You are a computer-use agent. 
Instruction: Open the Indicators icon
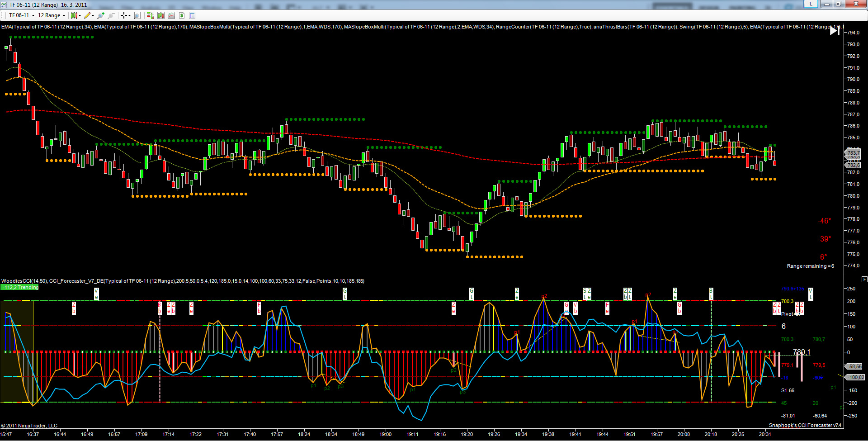(171, 15)
